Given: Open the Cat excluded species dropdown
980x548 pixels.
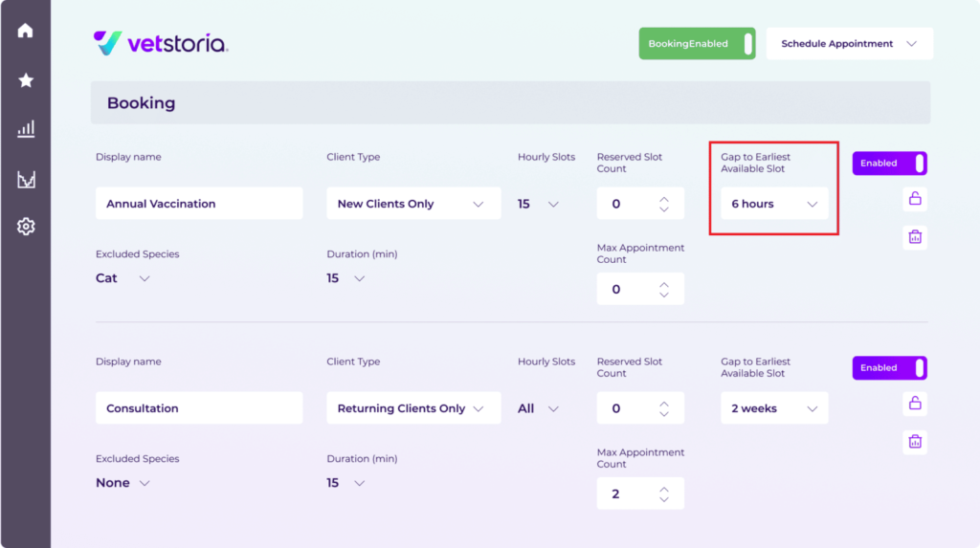Looking at the screenshot, I should pyautogui.click(x=123, y=278).
